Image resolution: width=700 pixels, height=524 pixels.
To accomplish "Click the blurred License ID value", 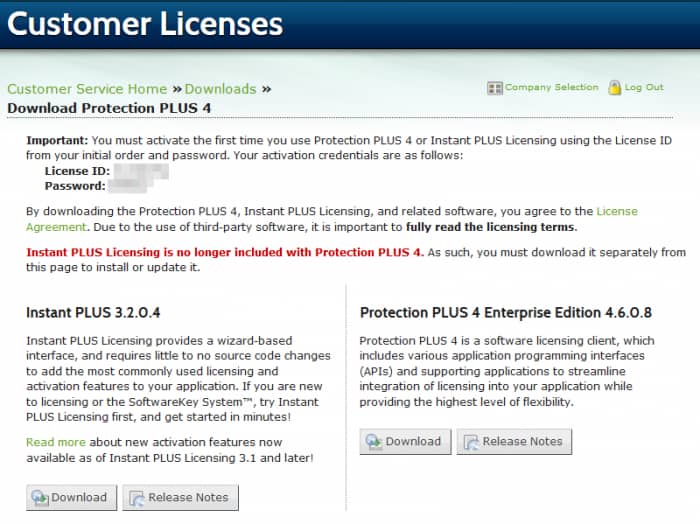I will 141,171.
